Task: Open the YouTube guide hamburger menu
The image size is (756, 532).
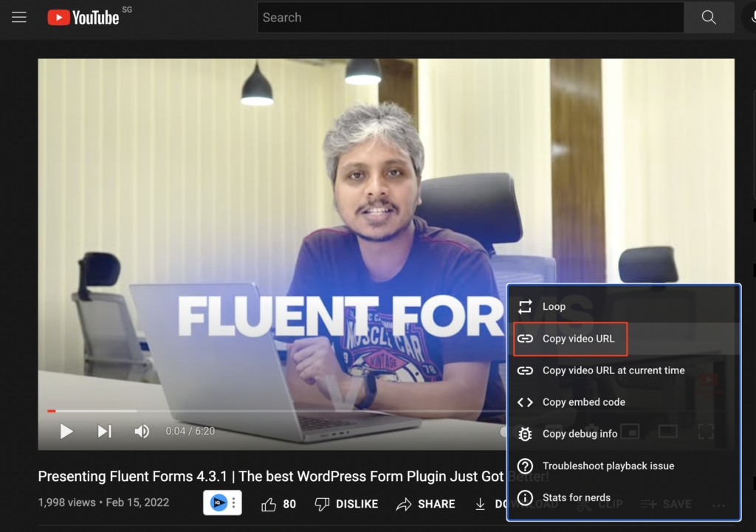Action: [x=18, y=18]
